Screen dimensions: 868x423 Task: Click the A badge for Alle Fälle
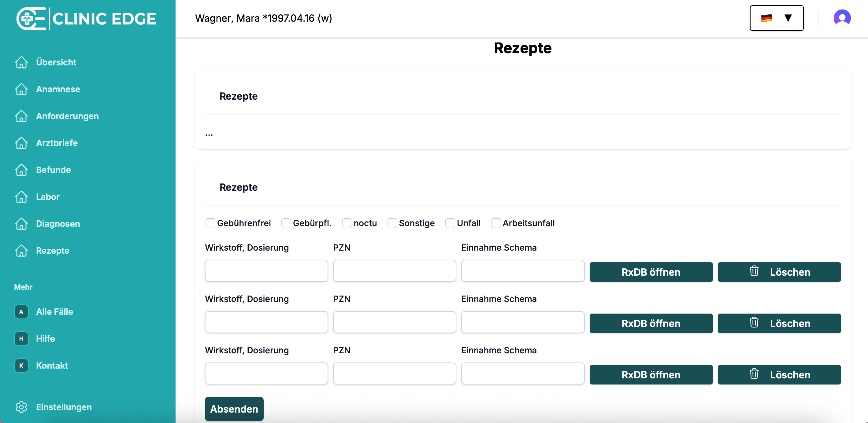coord(21,311)
